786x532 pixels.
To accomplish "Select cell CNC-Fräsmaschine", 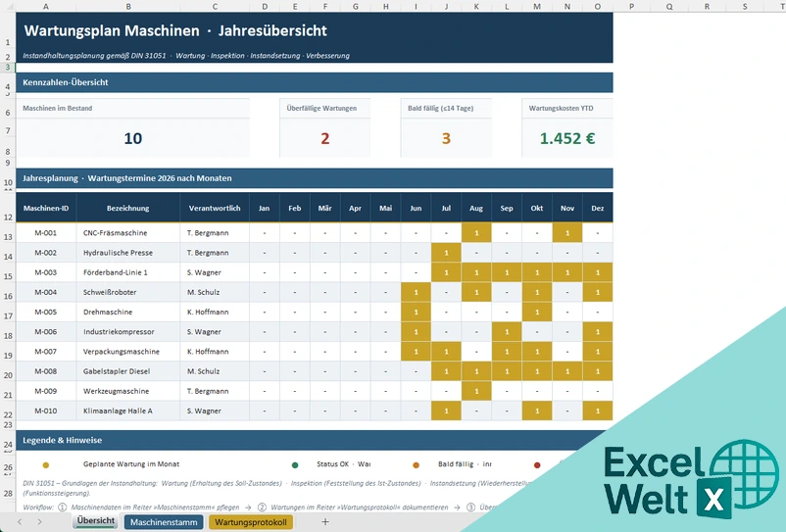I will pos(127,233).
